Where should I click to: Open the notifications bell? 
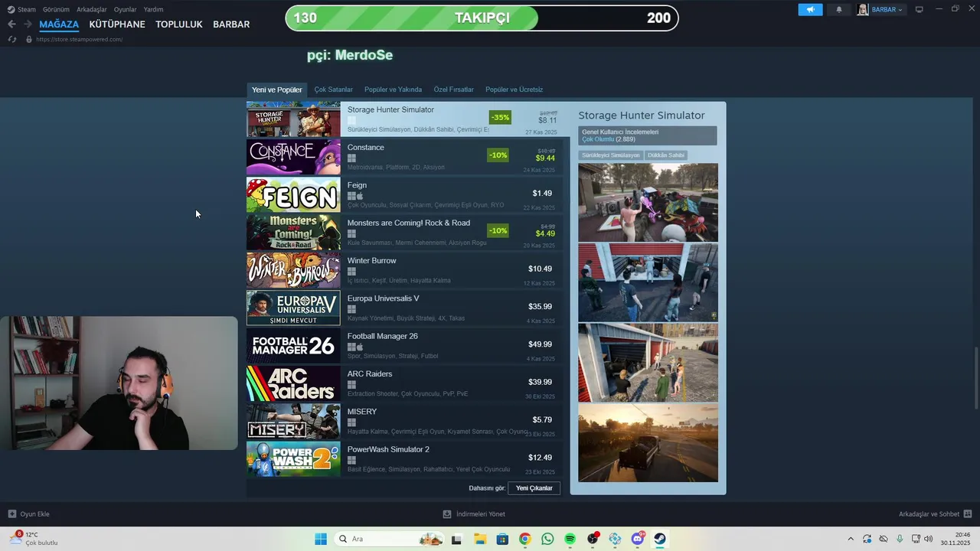tap(839, 9)
